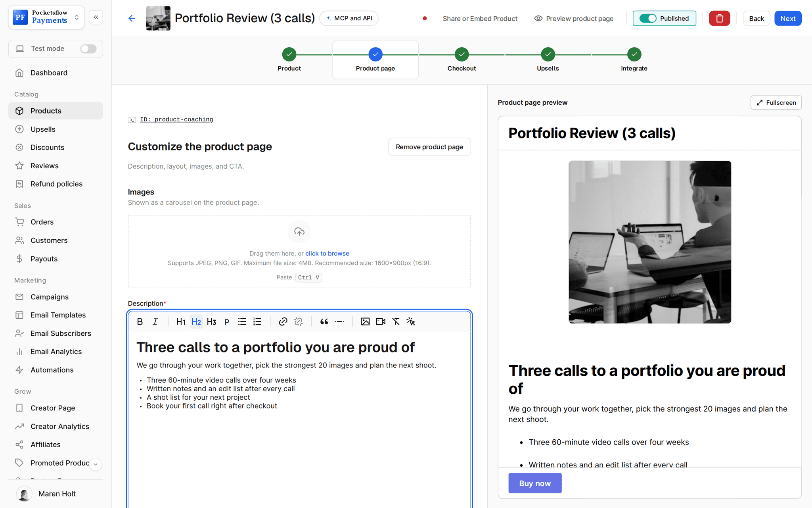Open Discounts in the sidebar
Image resolution: width=812 pixels, height=508 pixels.
click(56, 147)
